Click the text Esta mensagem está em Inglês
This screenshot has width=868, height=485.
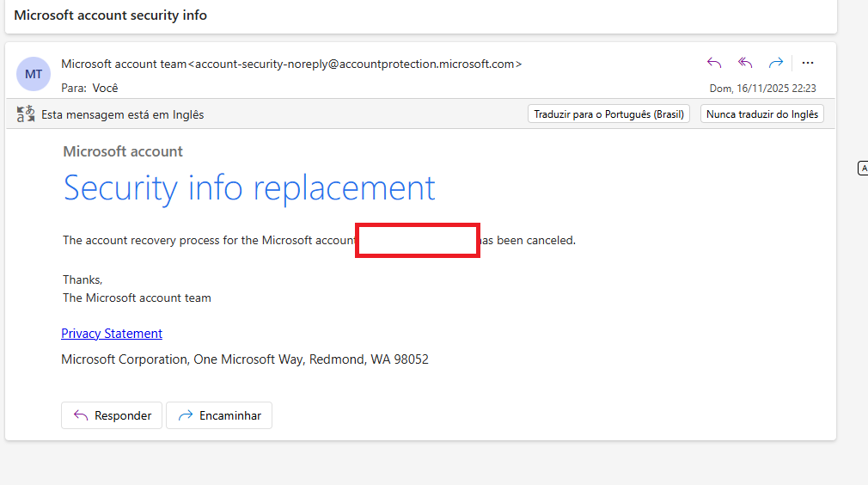122,114
